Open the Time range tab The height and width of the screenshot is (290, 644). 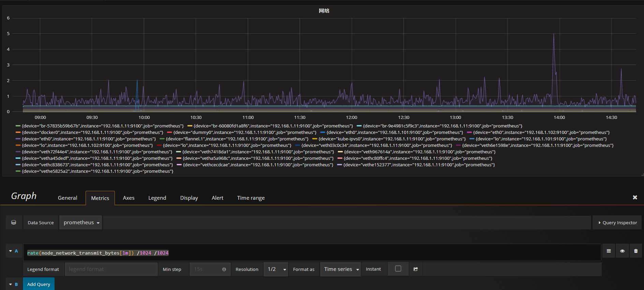point(251,198)
